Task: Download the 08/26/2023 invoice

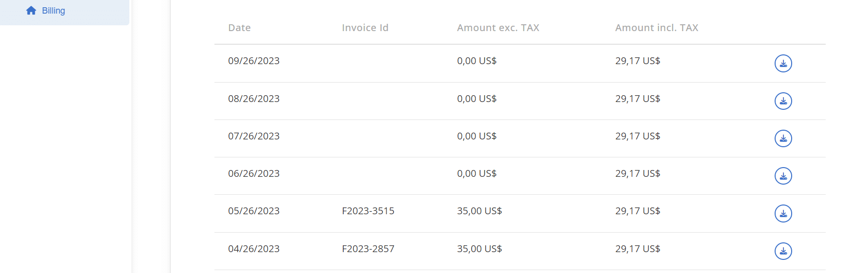Action: [x=783, y=101]
